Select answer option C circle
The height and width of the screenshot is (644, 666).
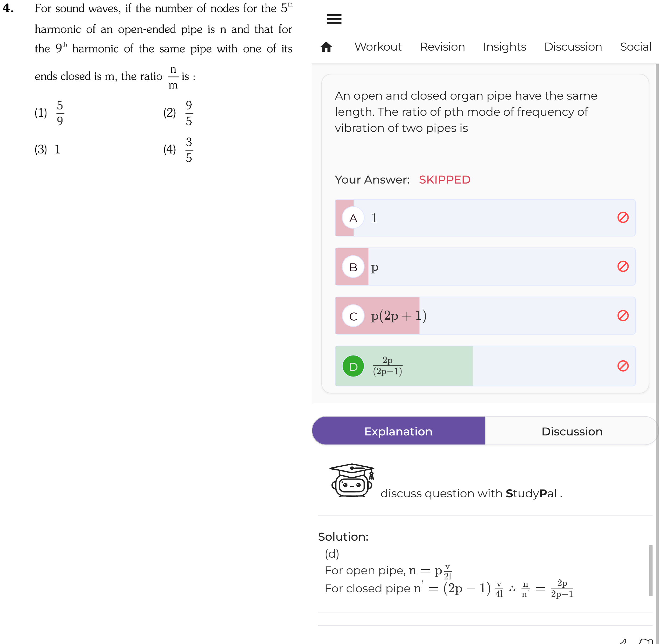coord(353,316)
